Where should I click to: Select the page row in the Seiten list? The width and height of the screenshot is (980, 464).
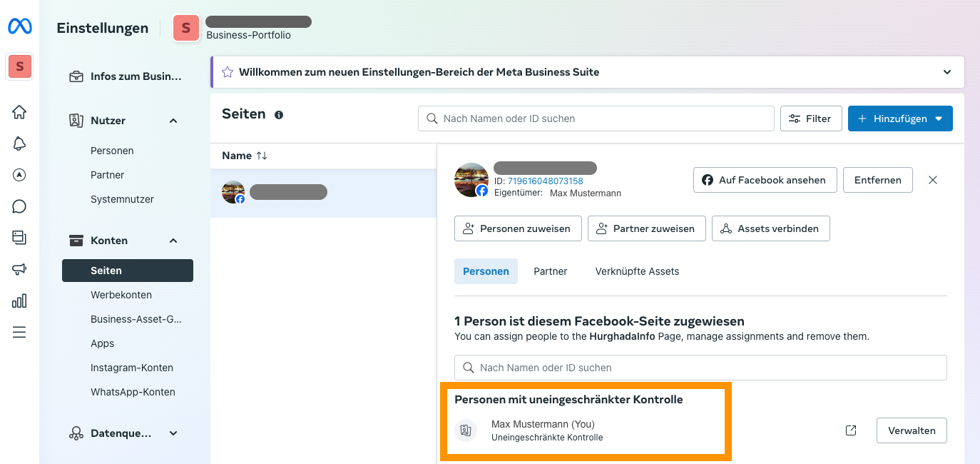point(323,193)
